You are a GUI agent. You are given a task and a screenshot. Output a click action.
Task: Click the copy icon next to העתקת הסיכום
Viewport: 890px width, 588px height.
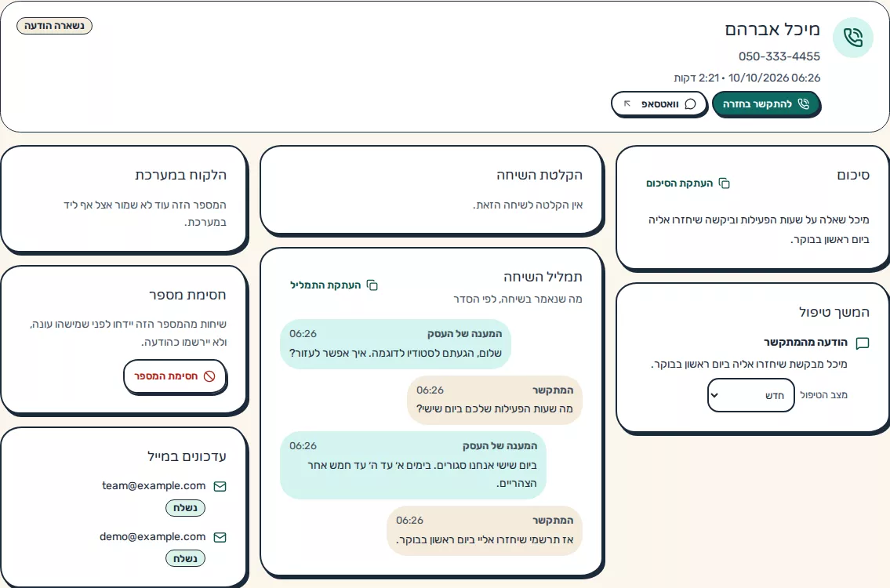[725, 183]
